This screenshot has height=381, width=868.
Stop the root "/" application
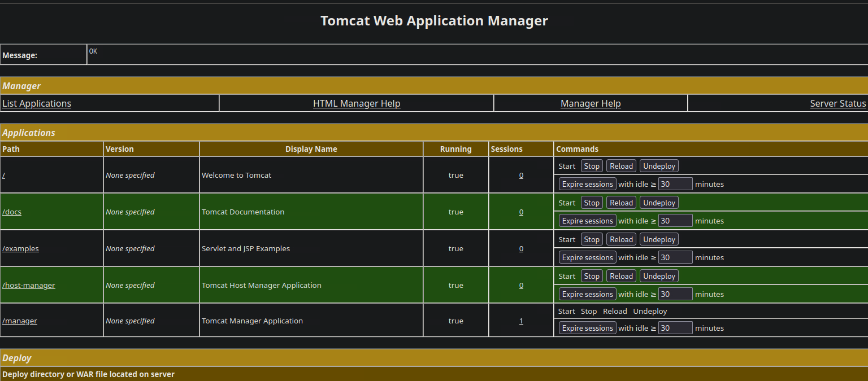592,166
